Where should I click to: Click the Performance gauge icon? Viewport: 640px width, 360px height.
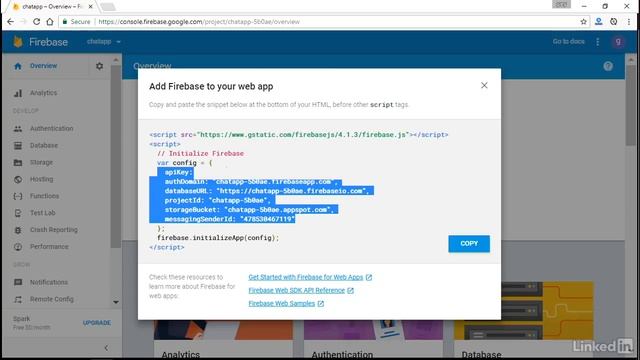18,247
